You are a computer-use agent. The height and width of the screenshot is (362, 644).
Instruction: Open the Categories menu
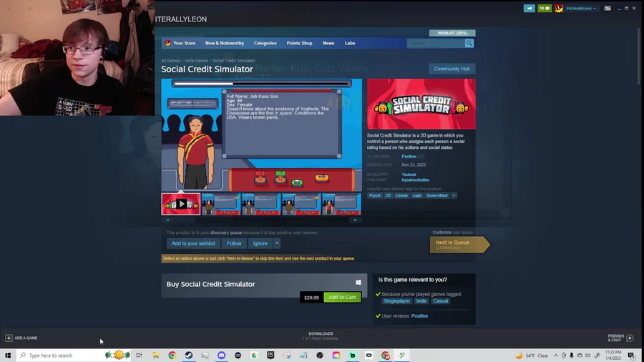(265, 43)
